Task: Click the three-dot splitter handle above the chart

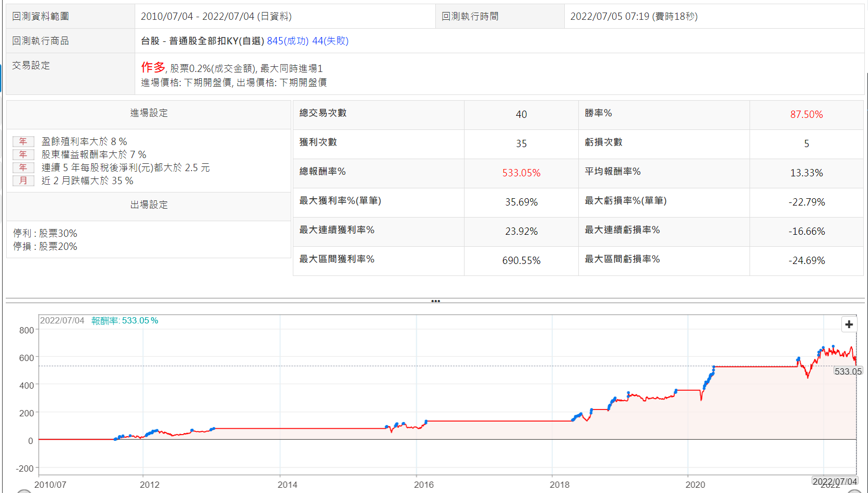Action: pyautogui.click(x=435, y=301)
